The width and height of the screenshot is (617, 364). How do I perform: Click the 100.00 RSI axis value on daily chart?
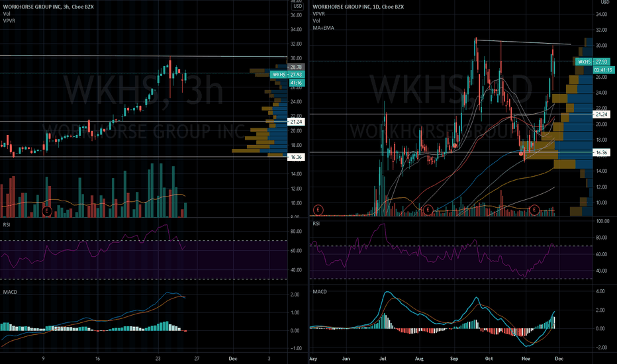pyautogui.click(x=602, y=221)
